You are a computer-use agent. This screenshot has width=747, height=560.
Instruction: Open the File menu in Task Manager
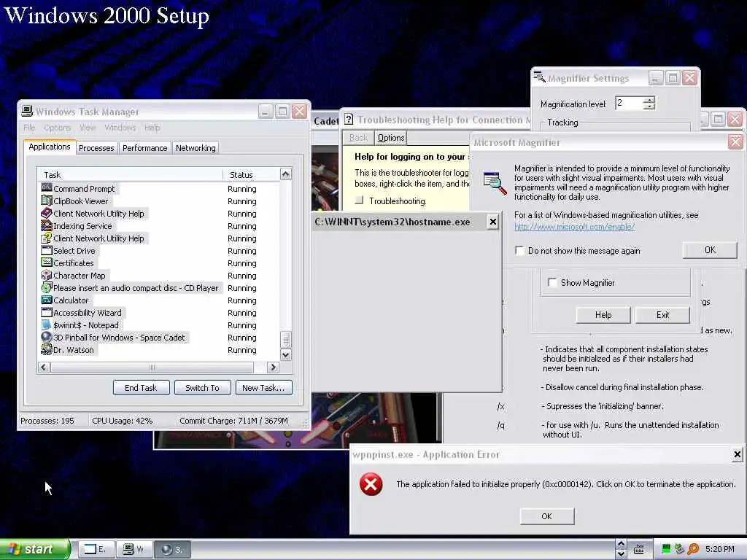tap(29, 128)
